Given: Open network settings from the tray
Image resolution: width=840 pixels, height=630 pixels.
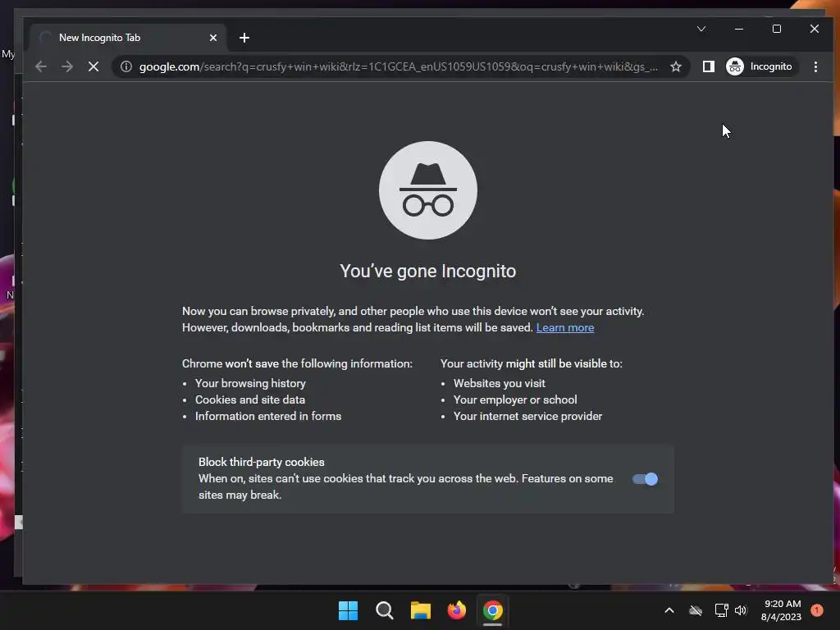Looking at the screenshot, I should (x=722, y=610).
